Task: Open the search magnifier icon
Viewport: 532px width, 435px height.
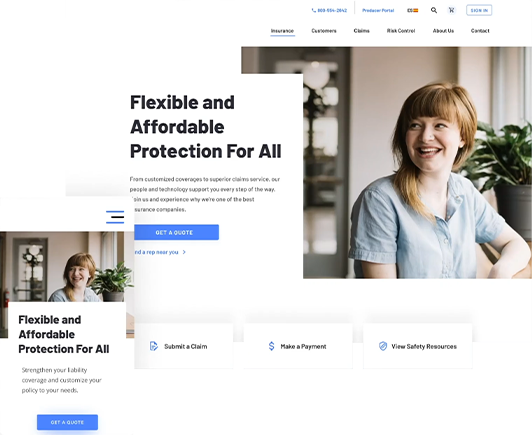Action: (434, 10)
